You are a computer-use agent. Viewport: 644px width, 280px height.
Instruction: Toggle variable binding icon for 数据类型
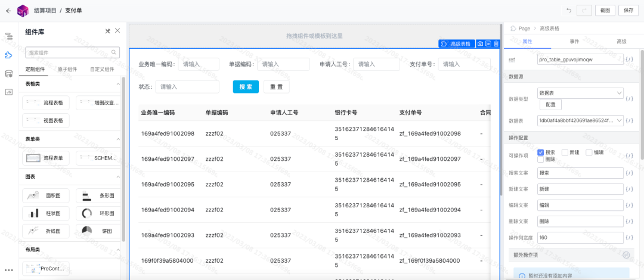(x=629, y=99)
